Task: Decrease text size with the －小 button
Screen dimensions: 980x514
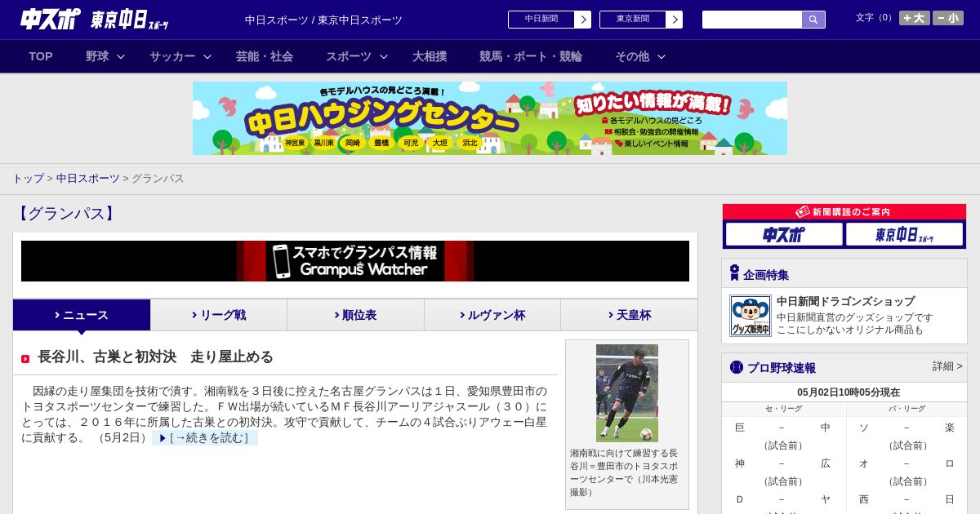Action: coord(948,18)
